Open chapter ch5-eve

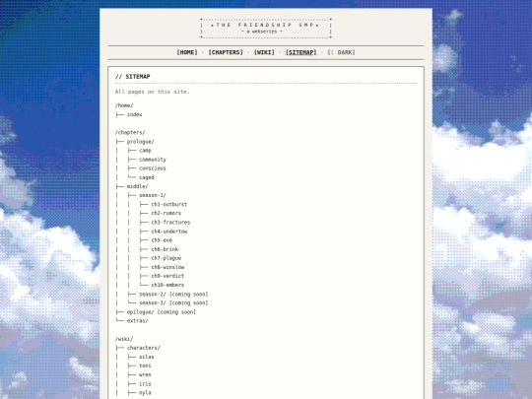tap(162, 240)
